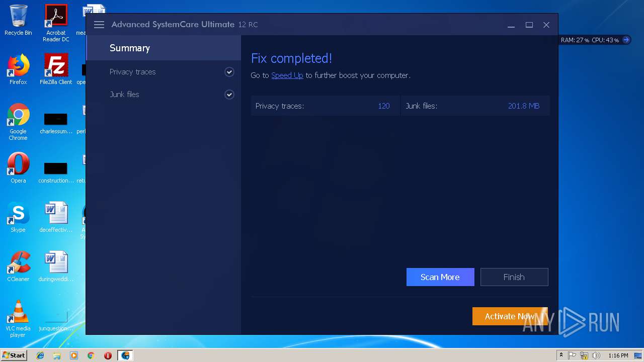Image resolution: width=644 pixels, height=362 pixels.
Task: Click Advanced SystemCare taskbar button
Action: coord(125,355)
